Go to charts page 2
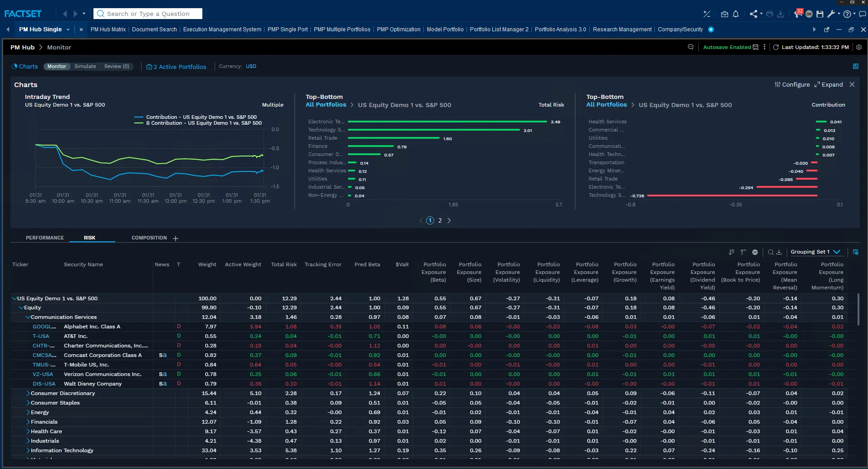This screenshot has height=469, width=868. pos(440,220)
